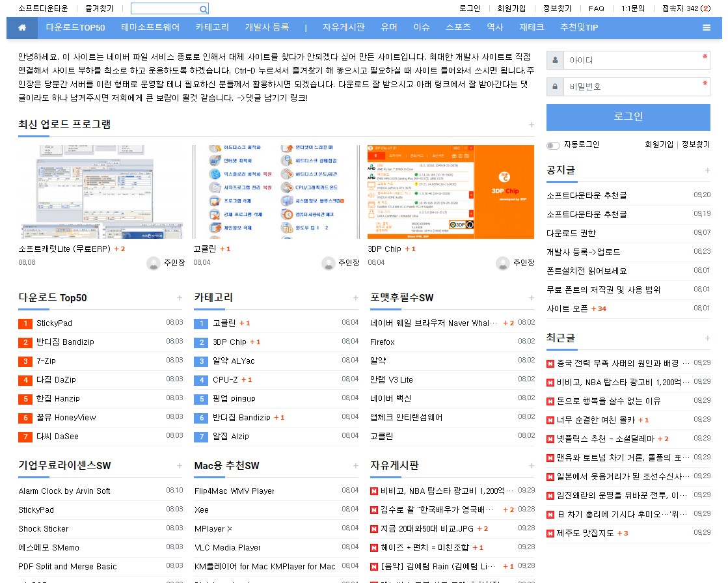Expand Mac용 추천SW section plus icon

coord(355,466)
